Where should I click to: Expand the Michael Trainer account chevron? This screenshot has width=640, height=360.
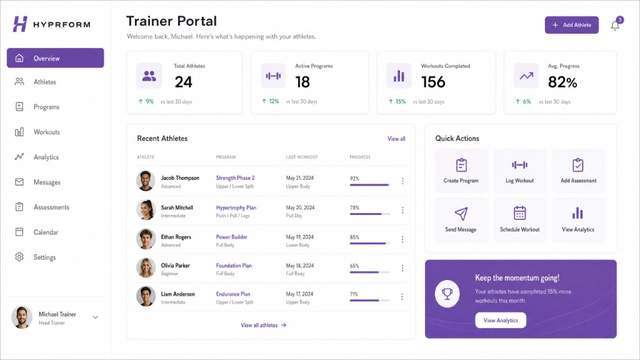tap(95, 318)
